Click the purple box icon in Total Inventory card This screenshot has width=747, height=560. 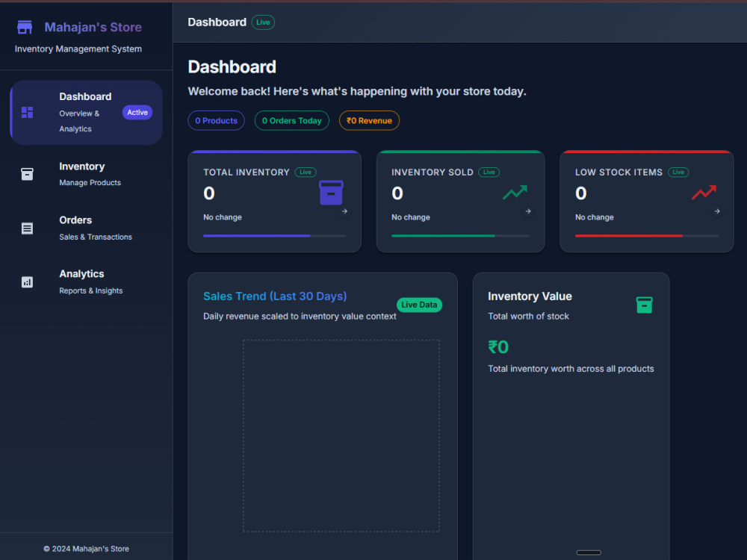tap(331, 193)
